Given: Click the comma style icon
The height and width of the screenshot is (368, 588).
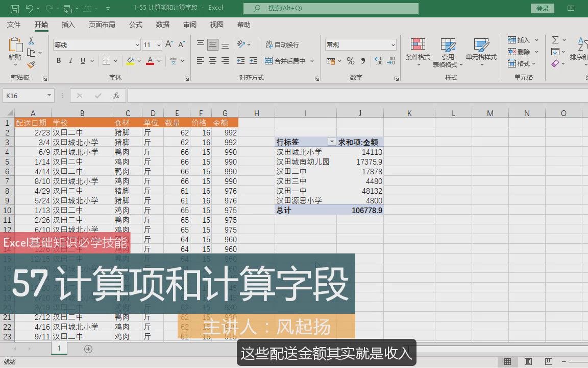Looking at the screenshot, I should (364, 60).
